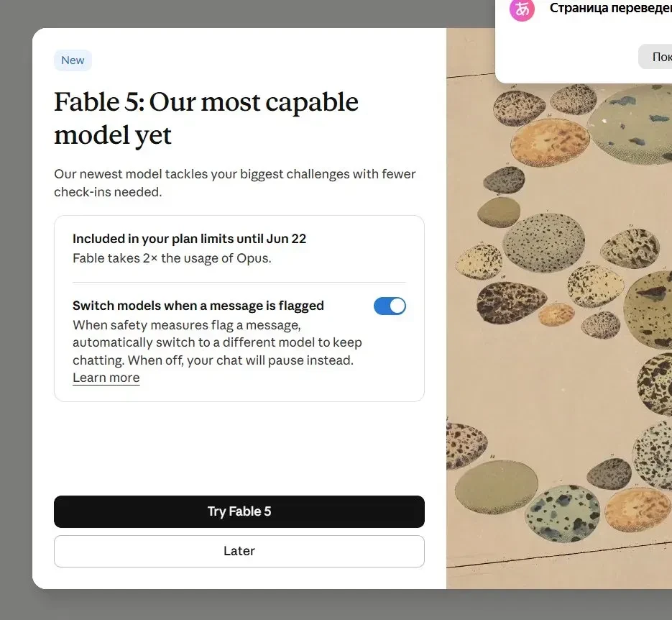Click the pink page translation icon
672x620 pixels.
point(522,9)
